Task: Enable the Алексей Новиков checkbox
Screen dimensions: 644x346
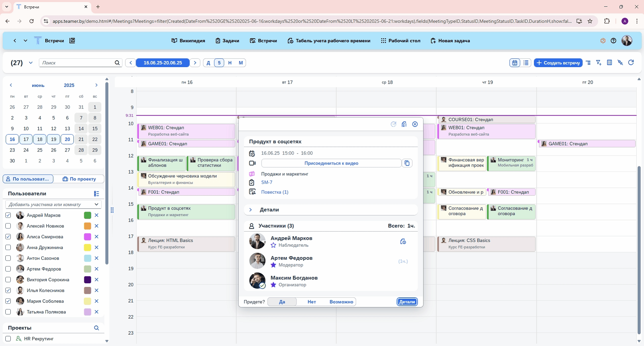Action: point(8,226)
